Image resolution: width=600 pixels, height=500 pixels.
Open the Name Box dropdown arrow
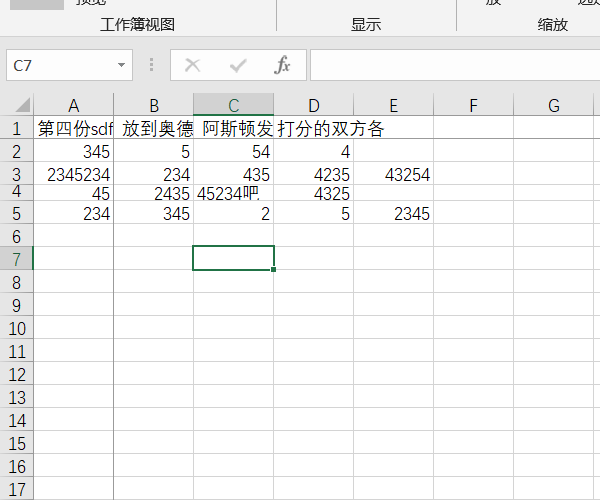click(121, 65)
